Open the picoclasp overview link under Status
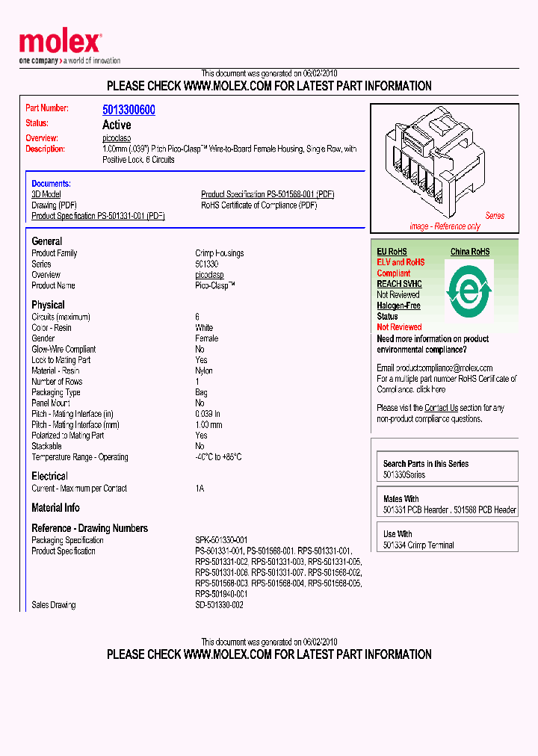Viewport: 538px width, 756px height. 117,138
